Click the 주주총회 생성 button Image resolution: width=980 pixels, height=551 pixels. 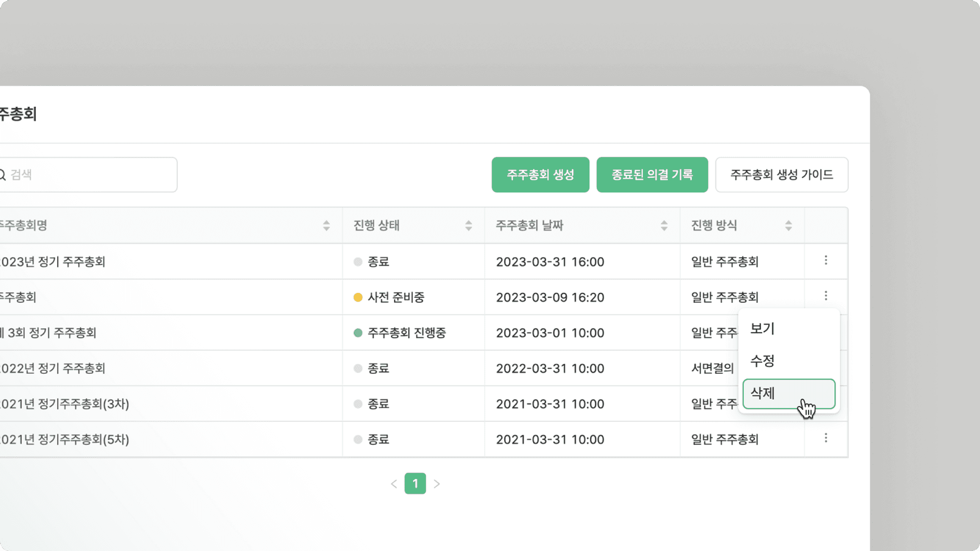(x=540, y=174)
